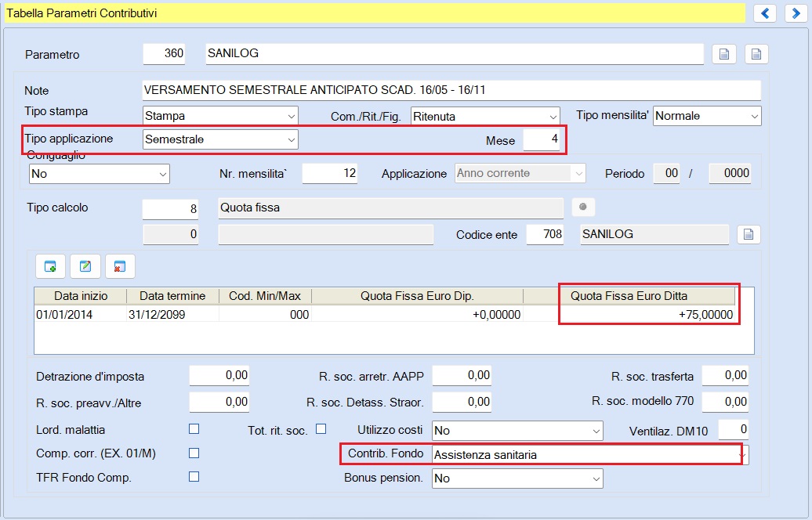Open the Applicazione Anno corrente dropdown
Image resolution: width=812 pixels, height=520 pixels.
(x=520, y=173)
